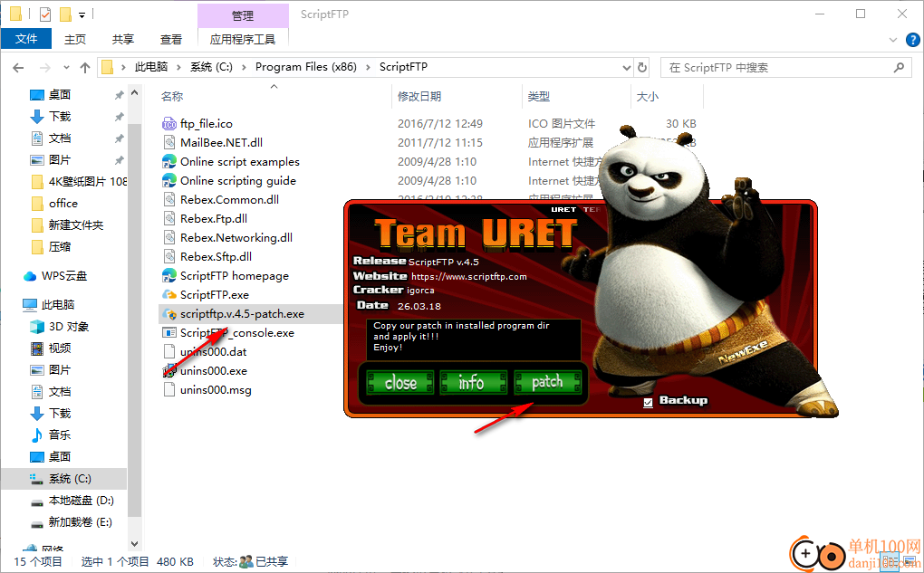The width and height of the screenshot is (924, 573).
Task: Toggle the Backup checkbox
Action: pos(649,403)
